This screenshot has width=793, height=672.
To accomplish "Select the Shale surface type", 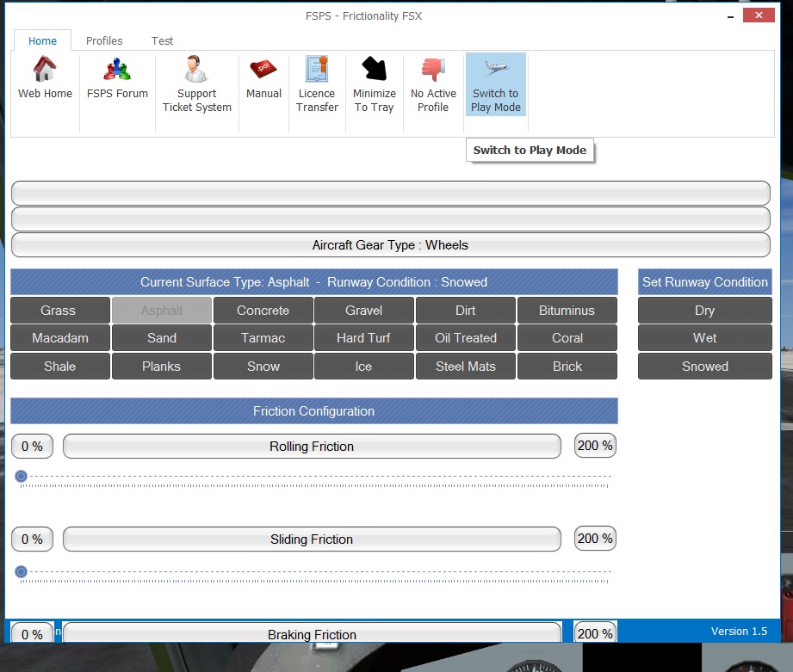I will (x=60, y=367).
